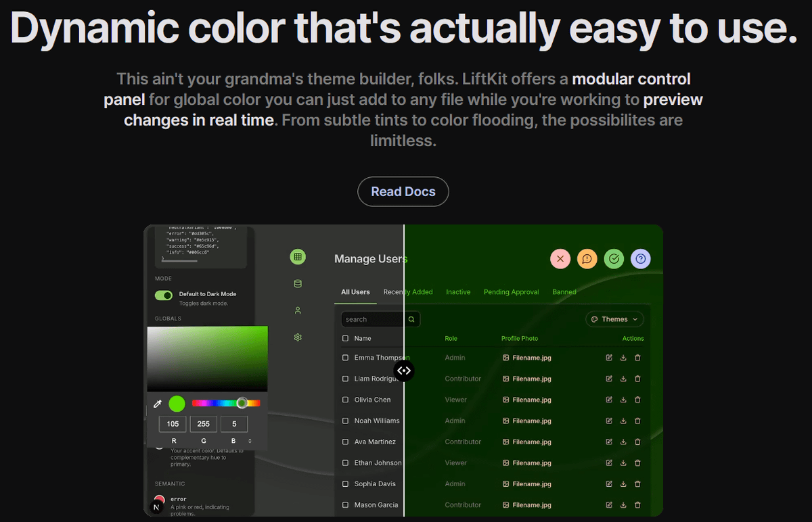
Task: Open the settings gear sidebar icon
Action: tap(298, 337)
